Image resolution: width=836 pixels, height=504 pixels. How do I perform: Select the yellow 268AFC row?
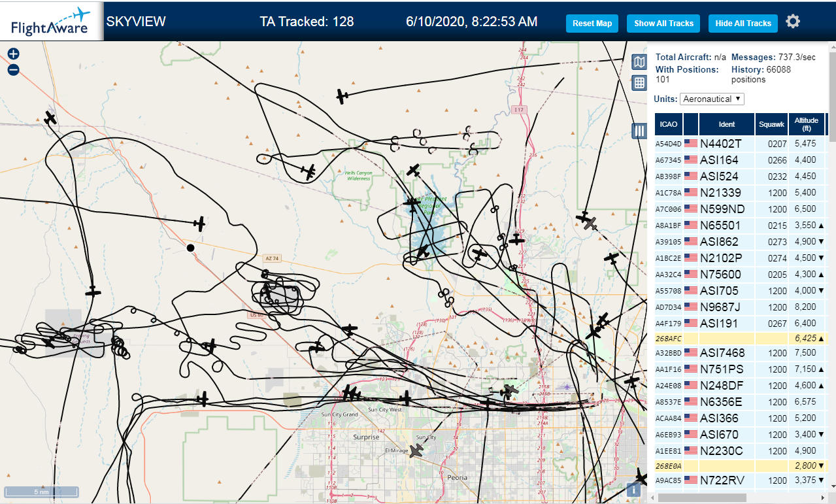pyautogui.click(x=741, y=339)
